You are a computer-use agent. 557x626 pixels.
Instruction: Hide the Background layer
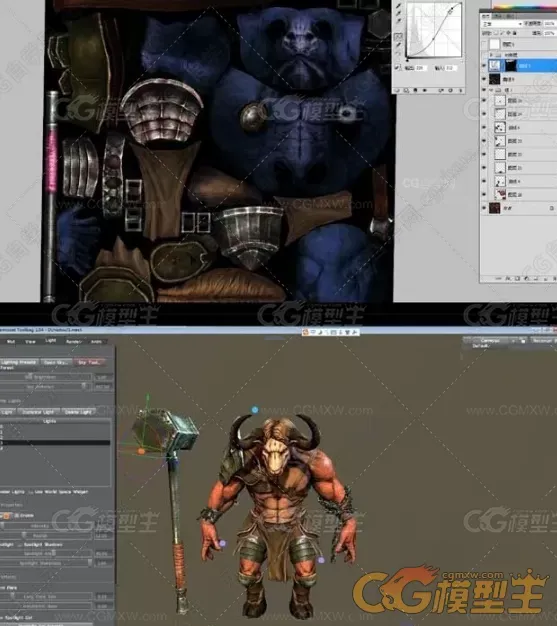tap(484, 208)
